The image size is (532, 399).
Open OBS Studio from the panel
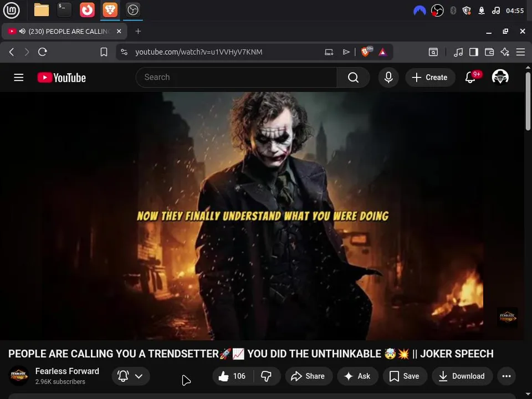(132, 10)
